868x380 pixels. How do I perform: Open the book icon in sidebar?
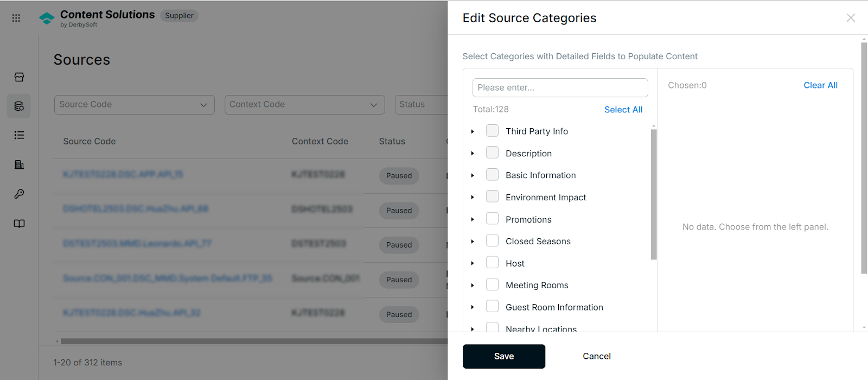tap(19, 224)
